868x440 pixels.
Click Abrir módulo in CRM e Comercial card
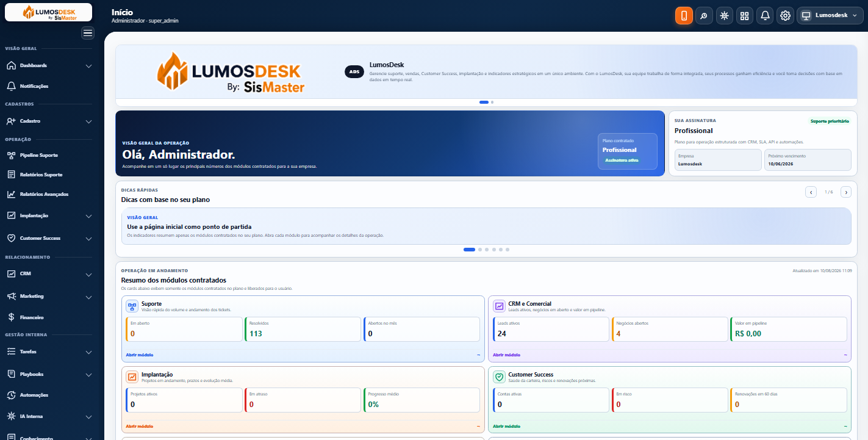[x=506, y=355]
